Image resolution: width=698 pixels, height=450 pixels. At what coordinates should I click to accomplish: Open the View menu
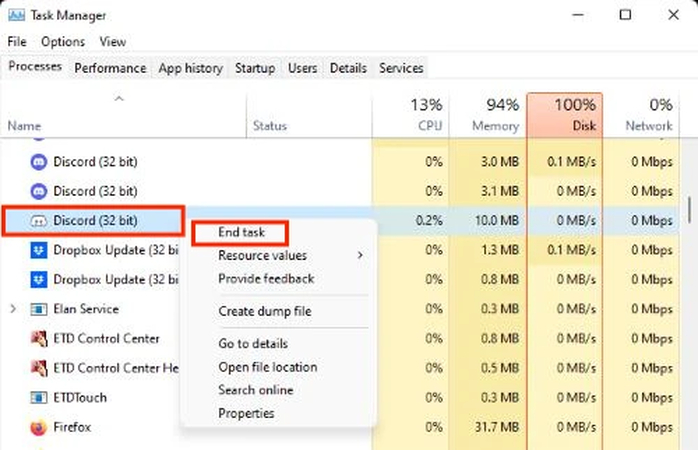coord(113,42)
